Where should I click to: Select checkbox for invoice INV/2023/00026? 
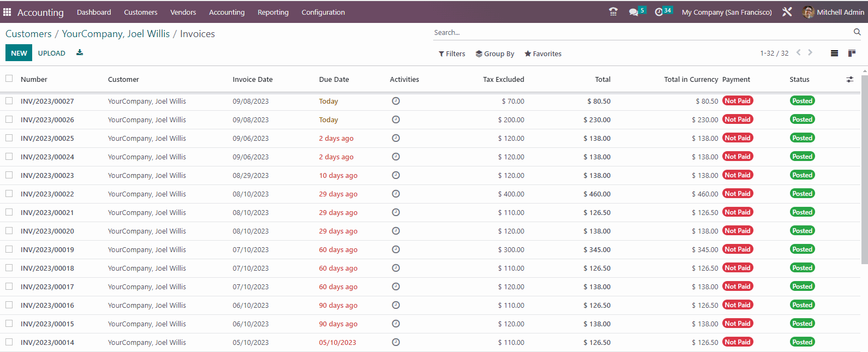9,120
